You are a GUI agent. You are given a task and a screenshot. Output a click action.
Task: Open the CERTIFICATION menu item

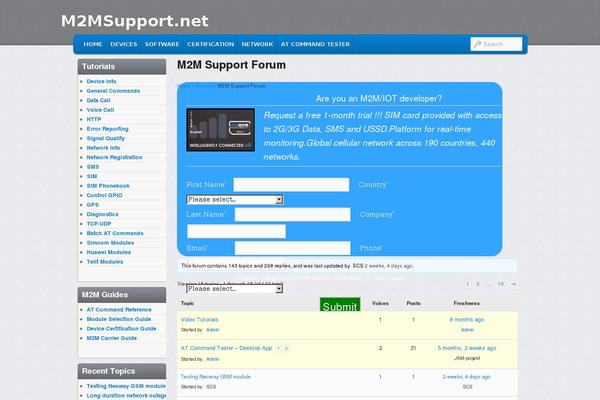(210, 44)
